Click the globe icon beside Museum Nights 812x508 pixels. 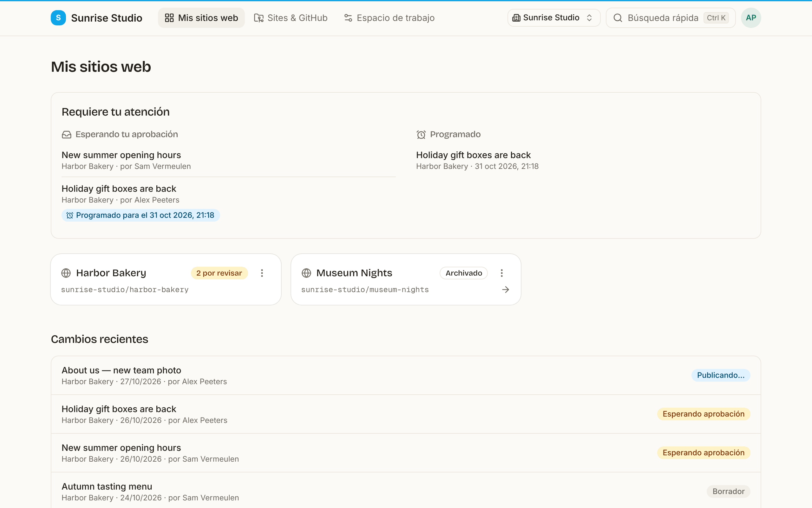point(306,273)
